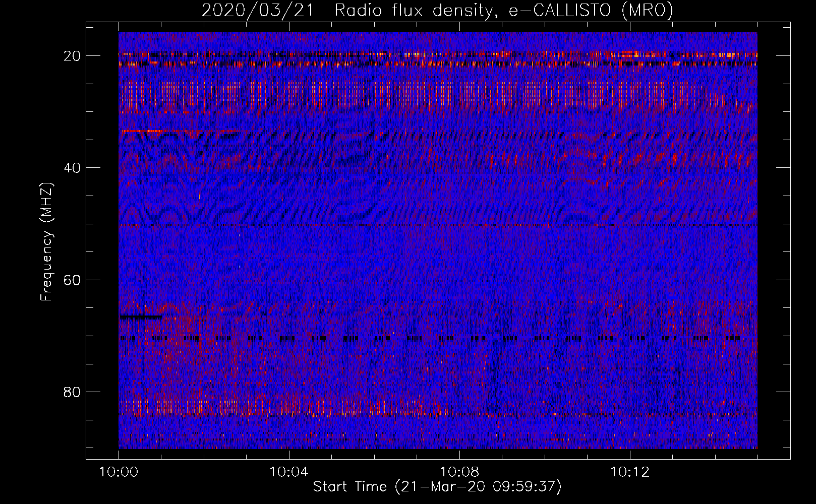The image size is (816, 504).
Task: Click the '40' frequency tick label
Action: tap(73, 168)
